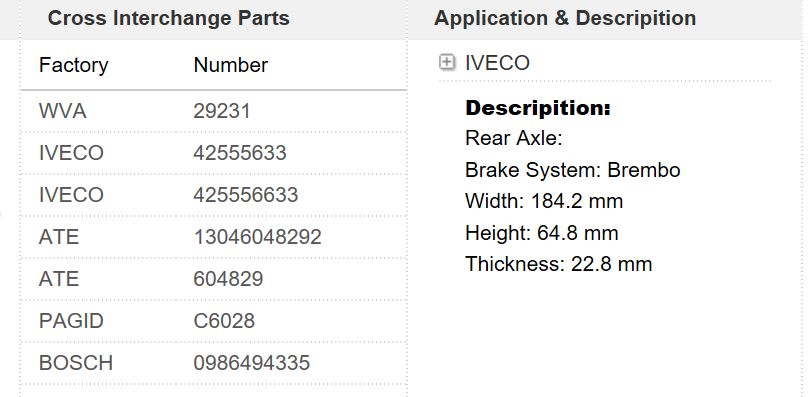The width and height of the screenshot is (808, 397).
Task: Expand the IVECO application tree node
Action: click(447, 62)
